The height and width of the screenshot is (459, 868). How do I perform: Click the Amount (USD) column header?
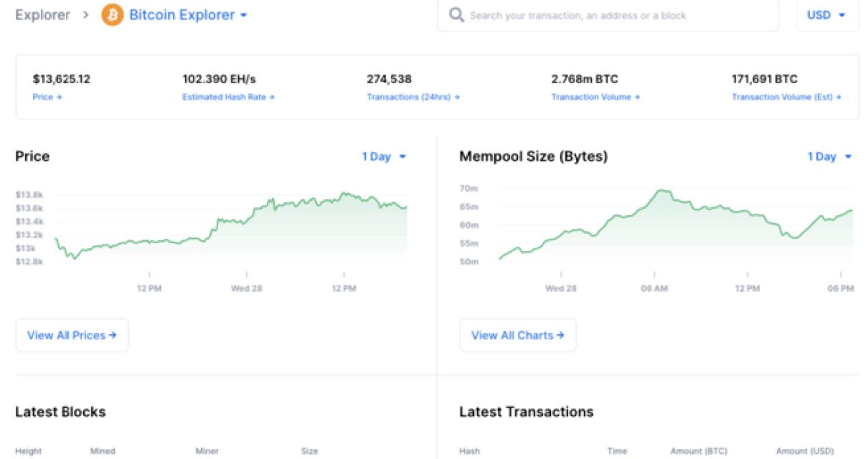tap(805, 451)
